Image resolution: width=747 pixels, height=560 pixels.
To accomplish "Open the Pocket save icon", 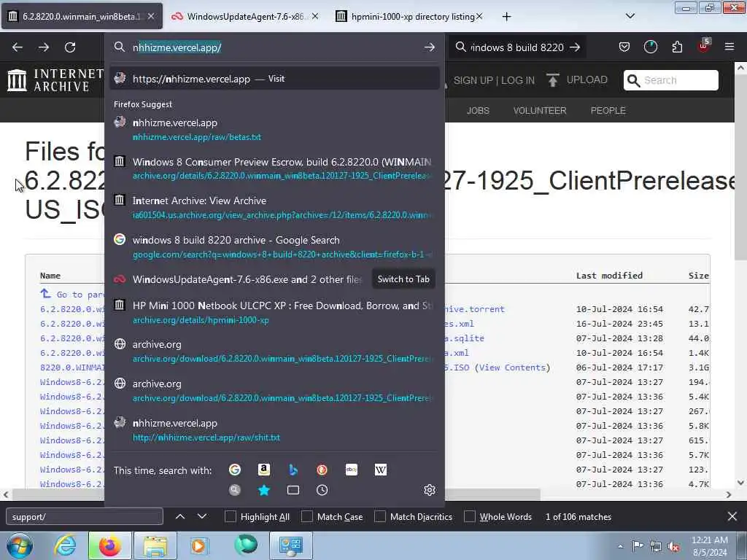I will coord(624,47).
